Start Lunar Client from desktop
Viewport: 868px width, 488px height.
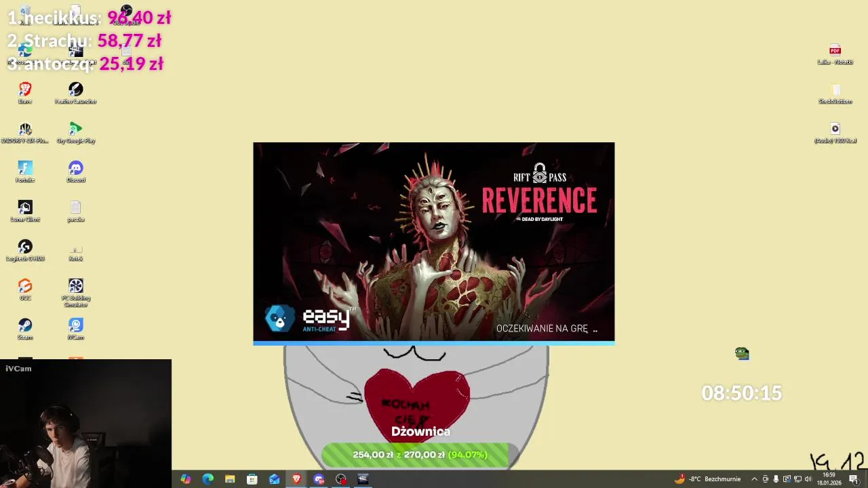coord(25,211)
